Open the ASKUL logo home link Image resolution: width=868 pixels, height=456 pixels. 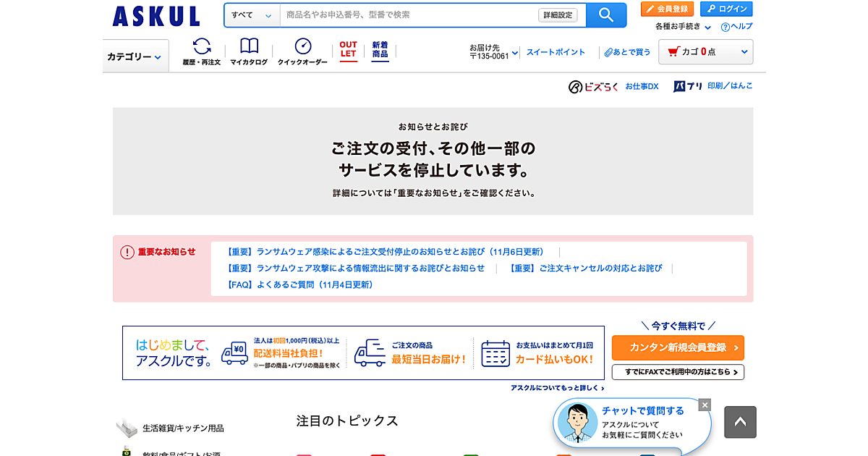click(x=156, y=16)
